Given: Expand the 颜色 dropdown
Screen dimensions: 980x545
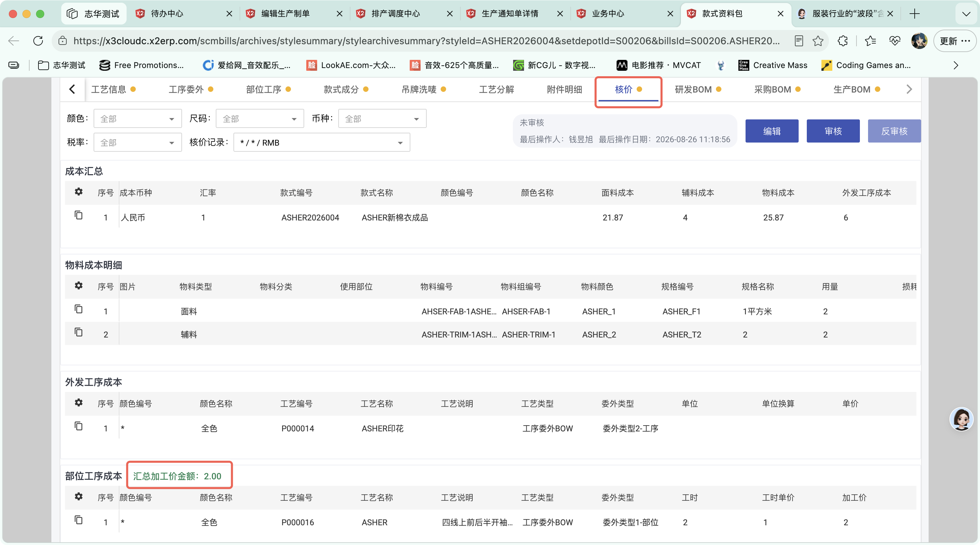Looking at the screenshot, I should click(138, 119).
